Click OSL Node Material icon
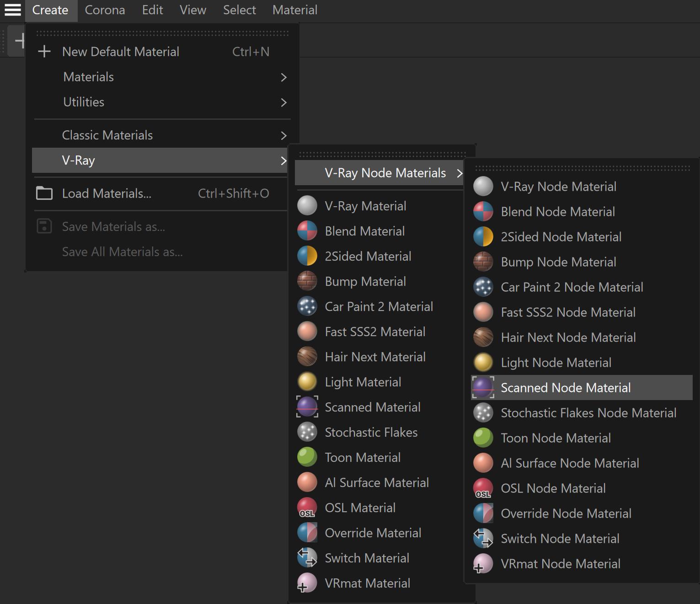The width and height of the screenshot is (700, 604). coord(483,488)
